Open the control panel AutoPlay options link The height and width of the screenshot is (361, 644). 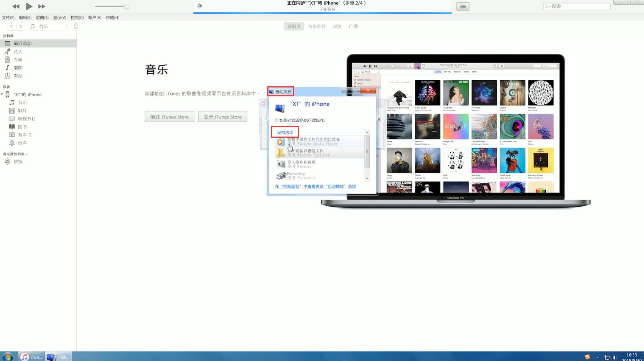pos(315,186)
